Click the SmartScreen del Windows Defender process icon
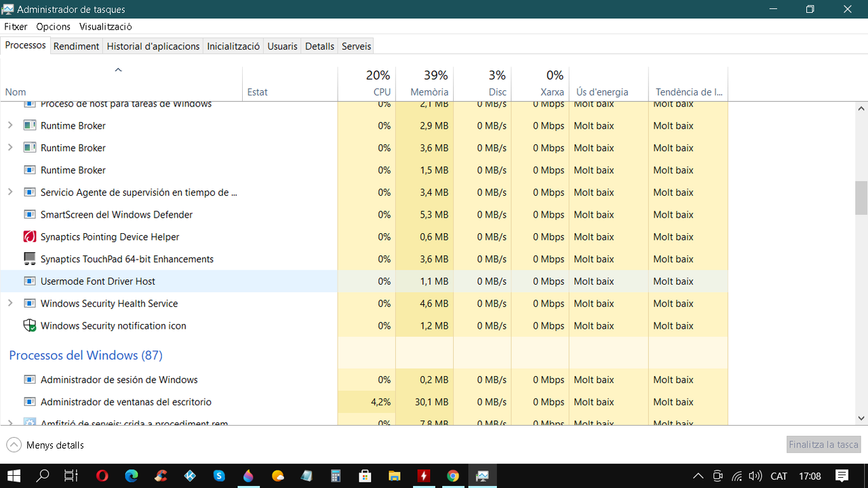The width and height of the screenshot is (868, 488). click(30, 214)
